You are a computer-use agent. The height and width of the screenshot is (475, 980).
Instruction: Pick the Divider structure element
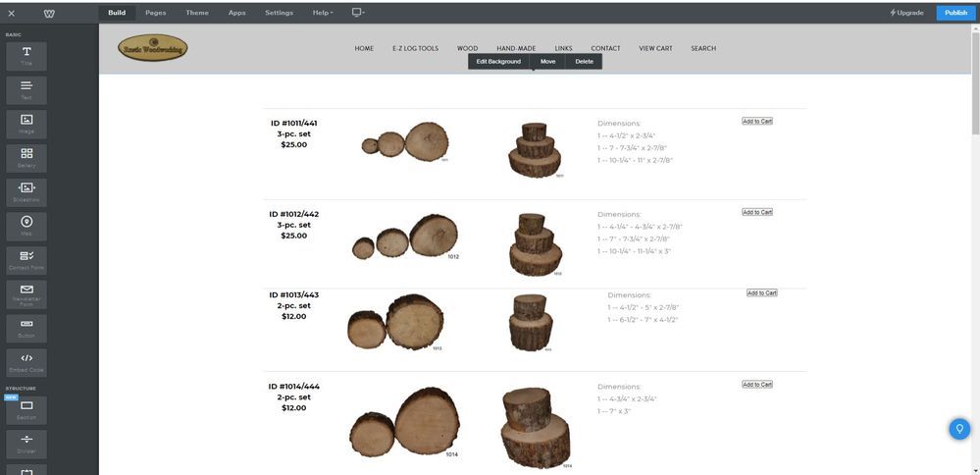coord(26,443)
